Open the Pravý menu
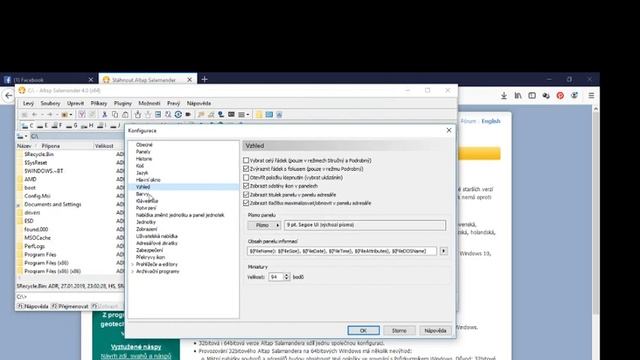The height and width of the screenshot is (360, 640). point(173,103)
